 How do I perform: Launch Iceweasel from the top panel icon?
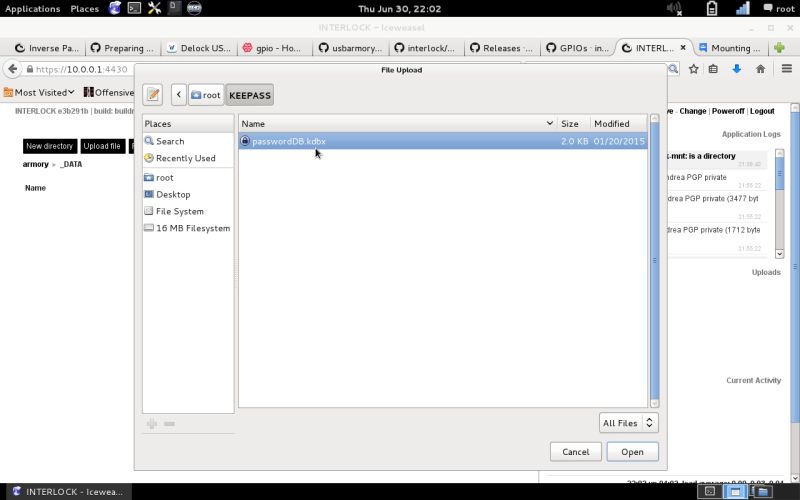point(115,8)
